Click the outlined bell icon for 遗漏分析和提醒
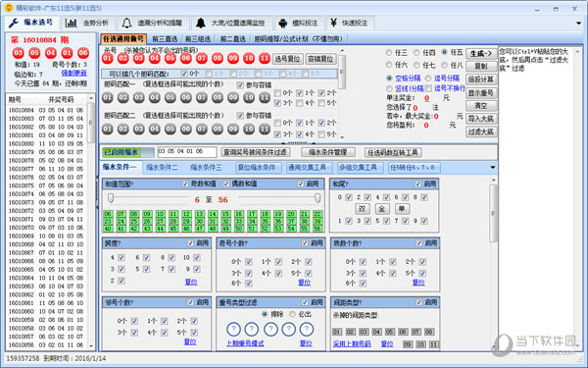Viewport: 588px width, 368px height. tap(126, 23)
